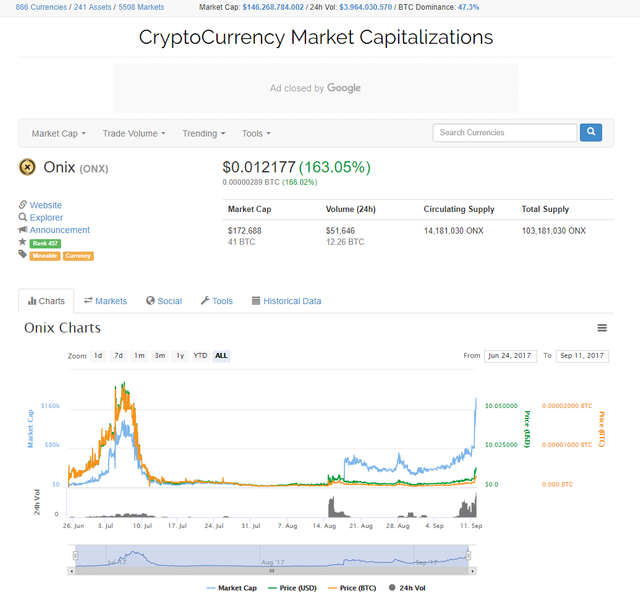Image resolution: width=640 pixels, height=599 pixels.
Task: Click the calendar icon of Historical Data
Action: coord(256,301)
